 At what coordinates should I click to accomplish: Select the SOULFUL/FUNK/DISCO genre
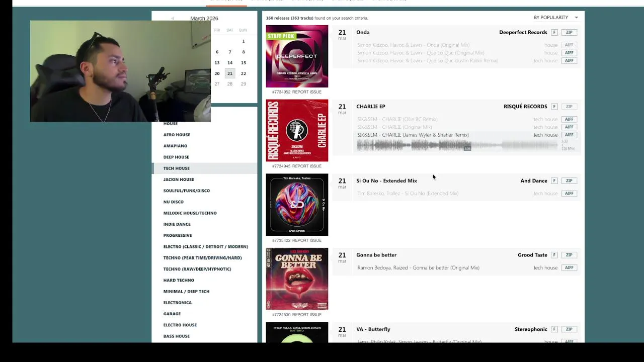click(x=187, y=191)
